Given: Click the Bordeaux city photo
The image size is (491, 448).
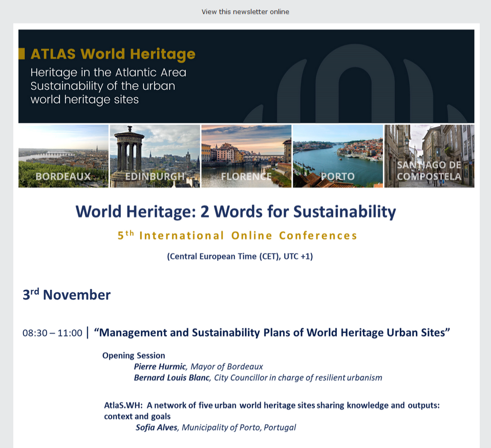Looking at the screenshot, I should click(x=63, y=156).
